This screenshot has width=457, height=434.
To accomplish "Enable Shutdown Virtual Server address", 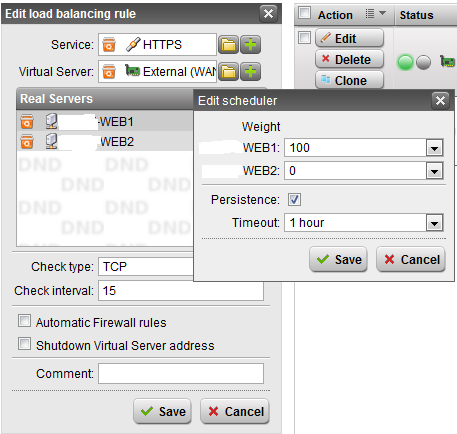I will 24,344.
